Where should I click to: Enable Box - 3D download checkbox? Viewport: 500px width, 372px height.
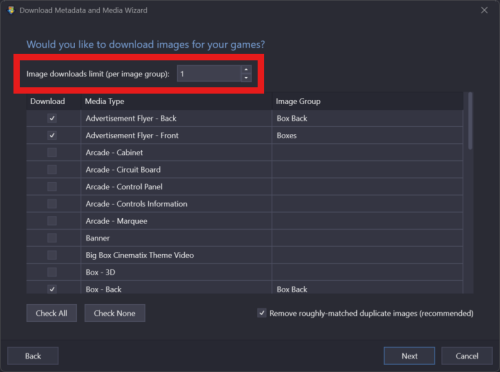(52, 272)
